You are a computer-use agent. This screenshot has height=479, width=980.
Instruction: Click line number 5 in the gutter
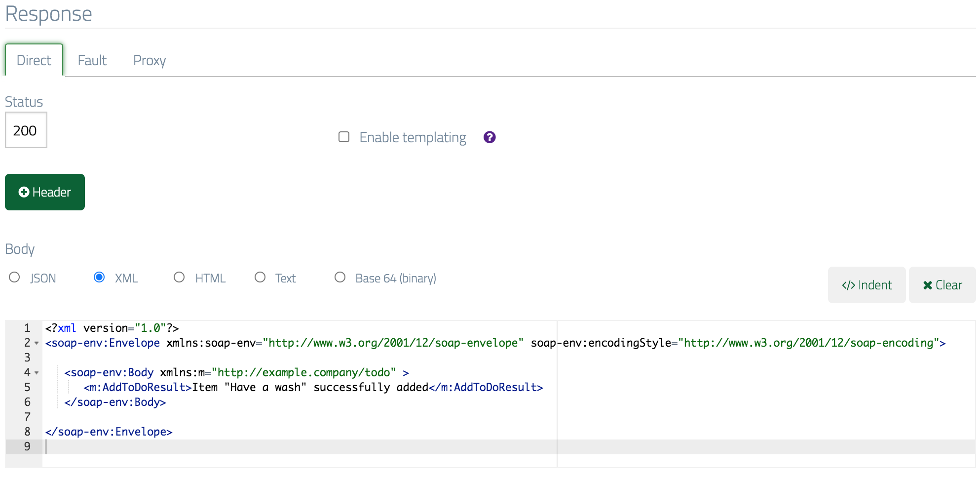tap(27, 387)
